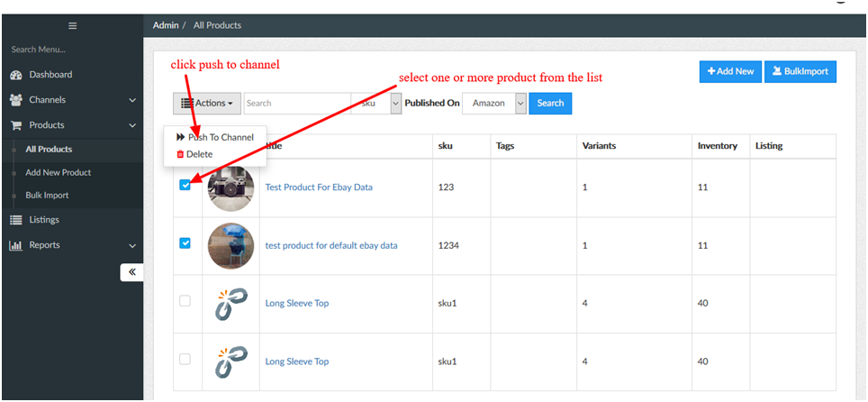This screenshot has width=868, height=402.
Task: Click the Inventory column header
Action: coord(718,146)
